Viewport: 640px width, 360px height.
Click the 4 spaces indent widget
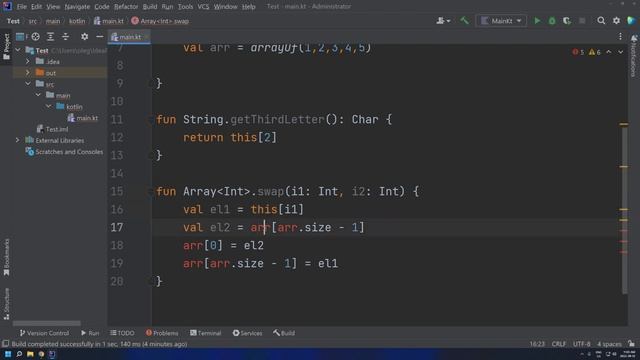609,344
